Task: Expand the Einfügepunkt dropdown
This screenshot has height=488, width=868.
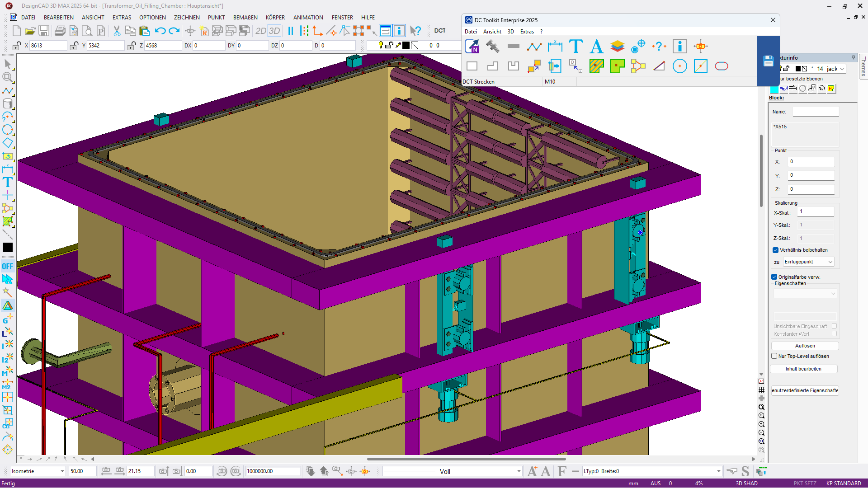Action: [x=830, y=262]
